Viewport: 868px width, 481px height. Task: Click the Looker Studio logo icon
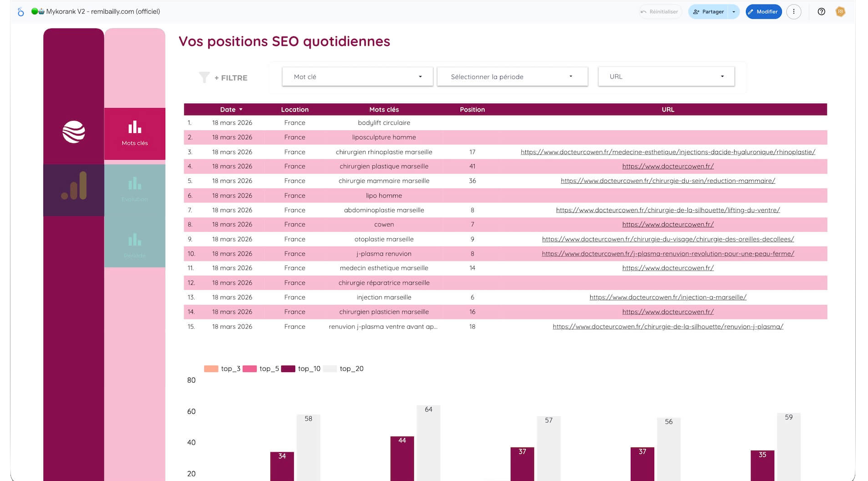[x=20, y=12]
